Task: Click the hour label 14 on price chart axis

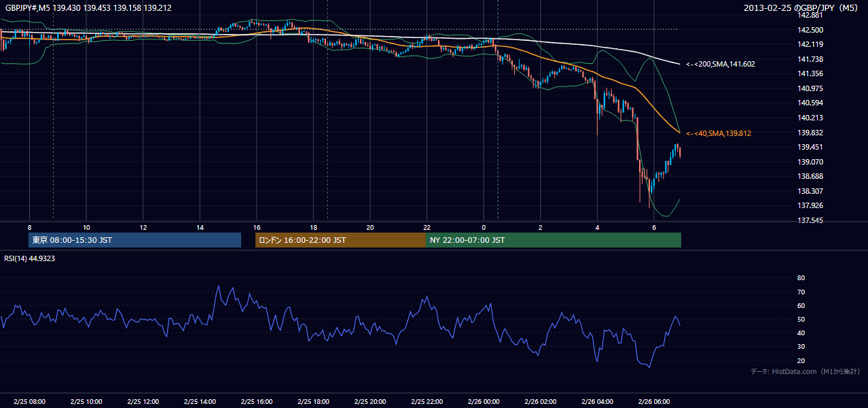Action: pyautogui.click(x=200, y=227)
